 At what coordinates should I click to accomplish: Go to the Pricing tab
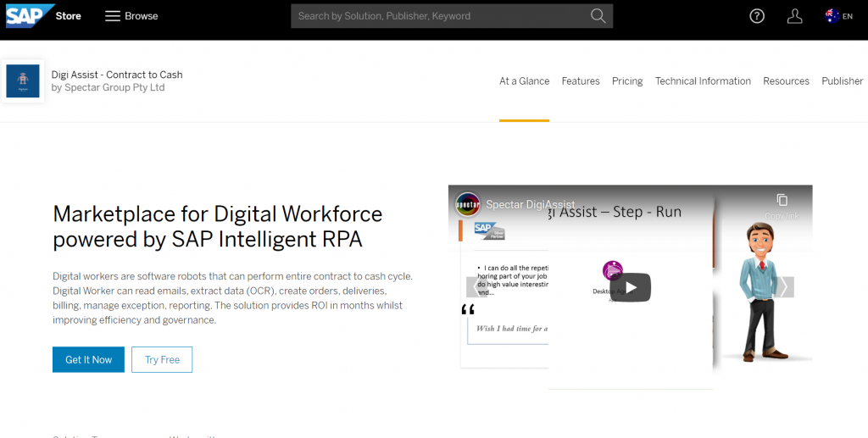click(x=627, y=81)
